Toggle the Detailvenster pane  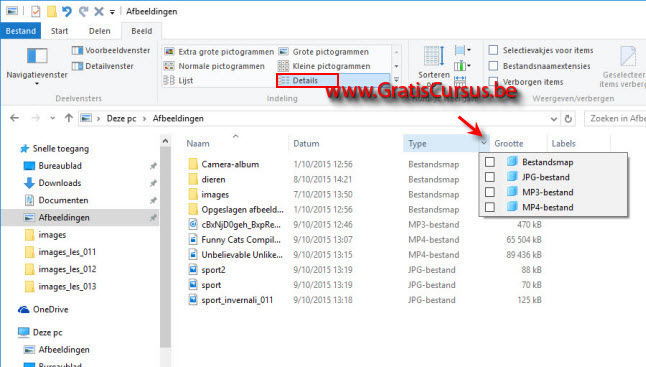click(103, 66)
